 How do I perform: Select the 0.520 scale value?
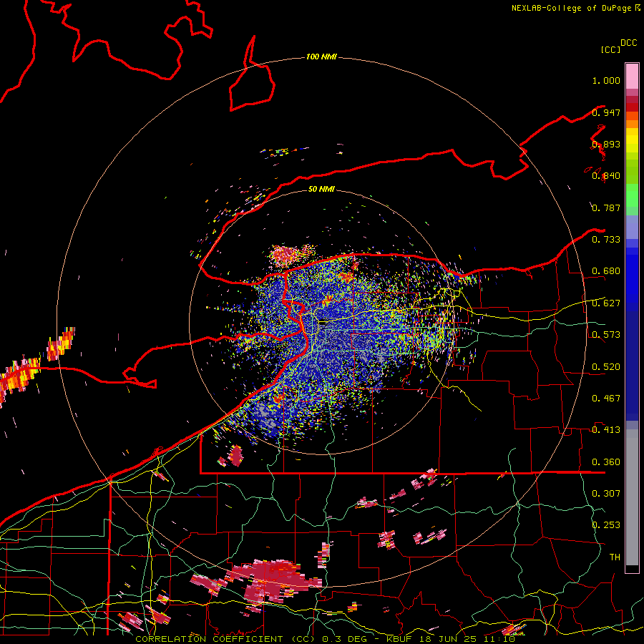click(606, 367)
